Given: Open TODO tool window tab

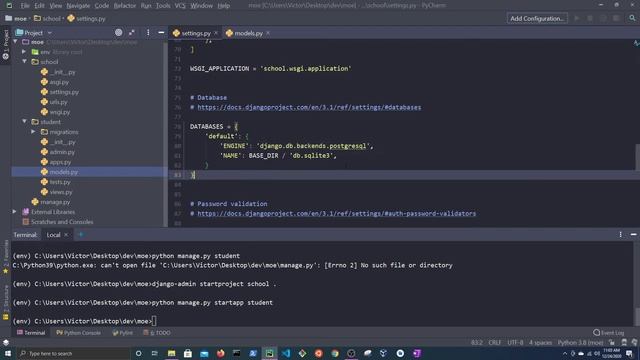Looking at the screenshot, I should coord(157,333).
